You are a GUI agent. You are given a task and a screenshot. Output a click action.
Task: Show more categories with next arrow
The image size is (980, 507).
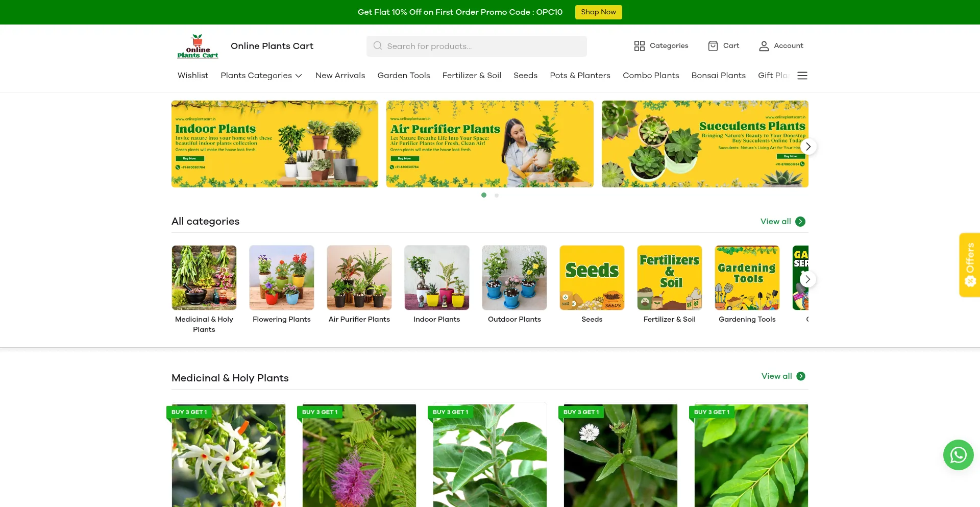807,279
